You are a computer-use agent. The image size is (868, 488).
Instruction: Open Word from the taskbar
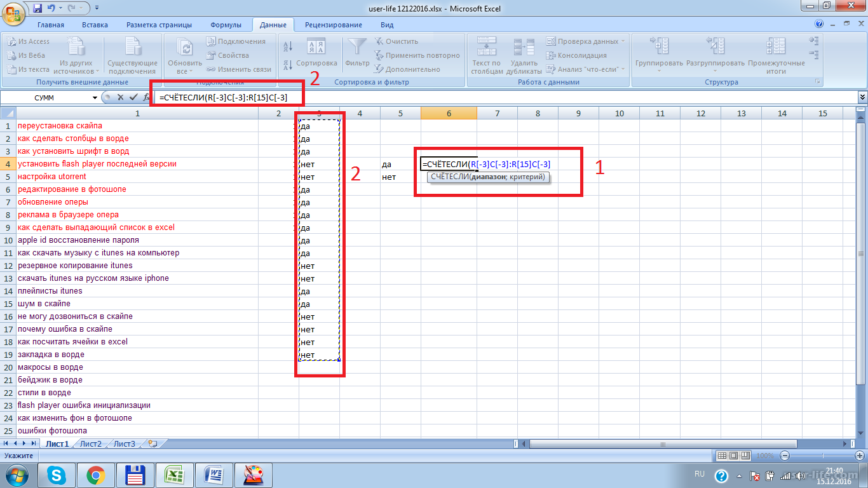click(214, 475)
